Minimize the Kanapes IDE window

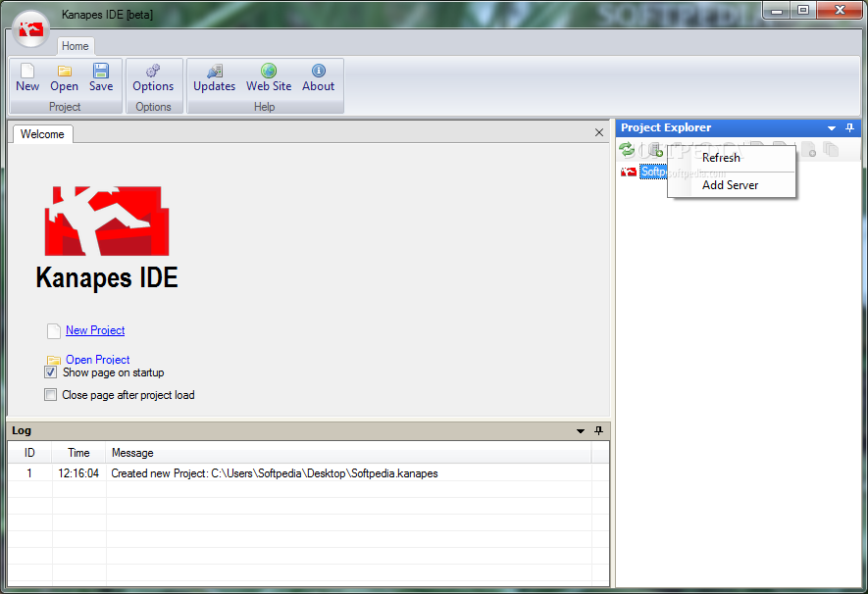coord(777,11)
